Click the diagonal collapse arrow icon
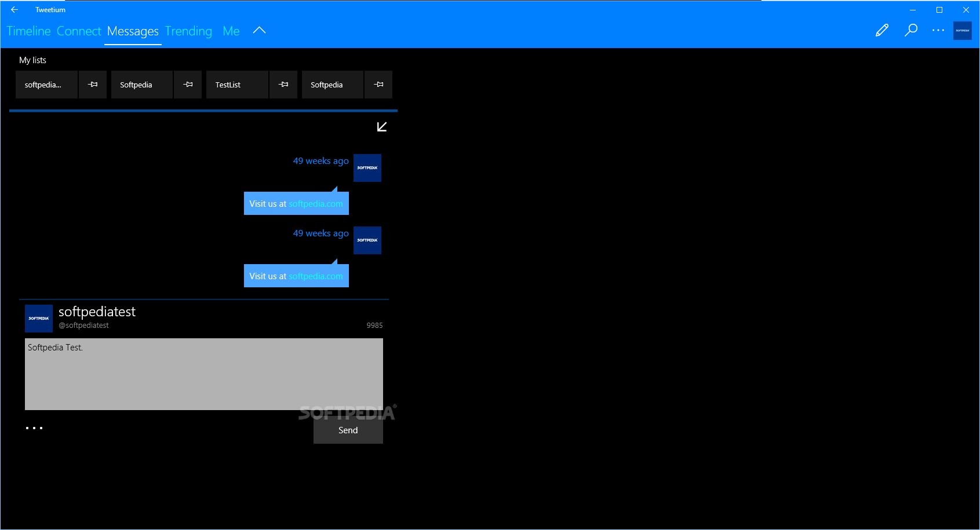980x530 pixels. (382, 127)
